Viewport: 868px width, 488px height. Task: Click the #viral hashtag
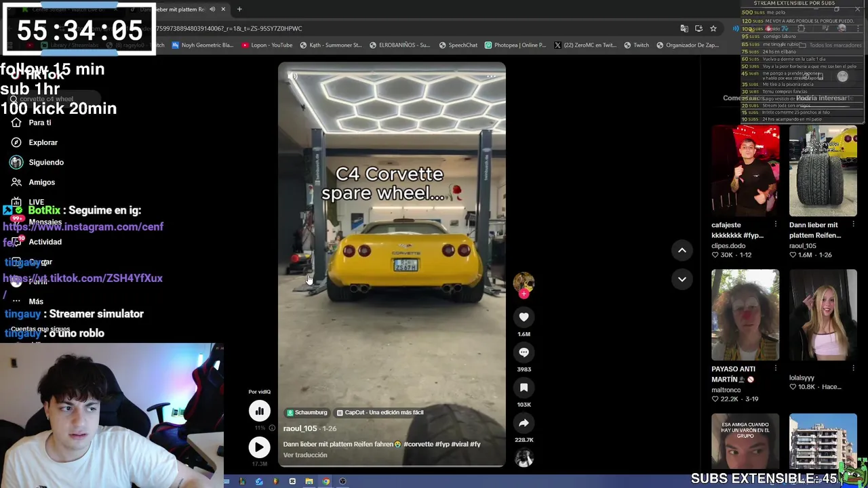click(x=460, y=444)
